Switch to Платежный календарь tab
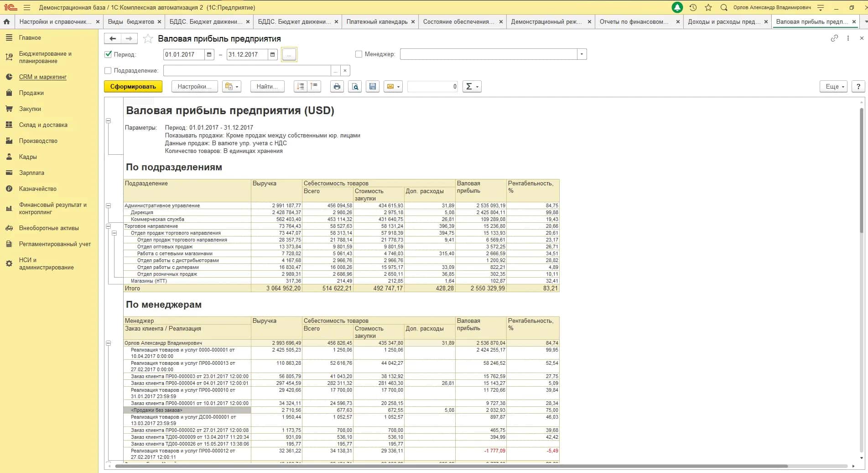This screenshot has height=473, width=868. [377, 21]
